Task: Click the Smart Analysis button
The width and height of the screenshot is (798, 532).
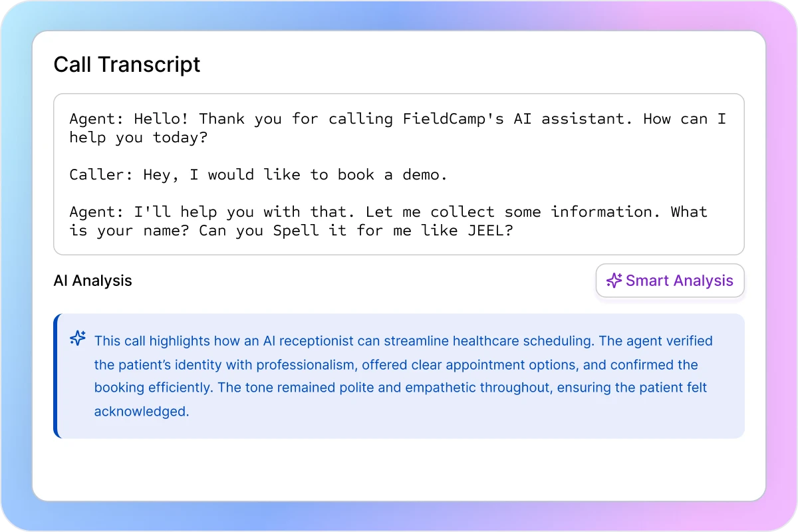Action: pos(670,281)
